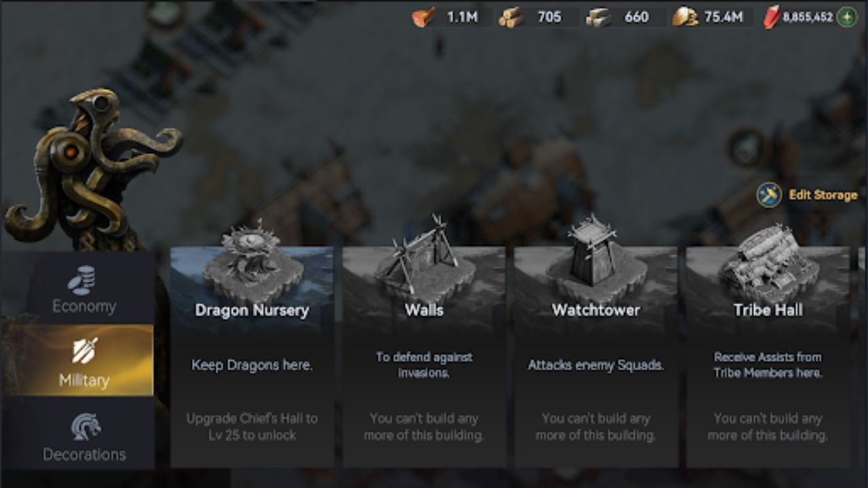
Task: Click the Edit Storage hammer icon
Action: point(769,195)
